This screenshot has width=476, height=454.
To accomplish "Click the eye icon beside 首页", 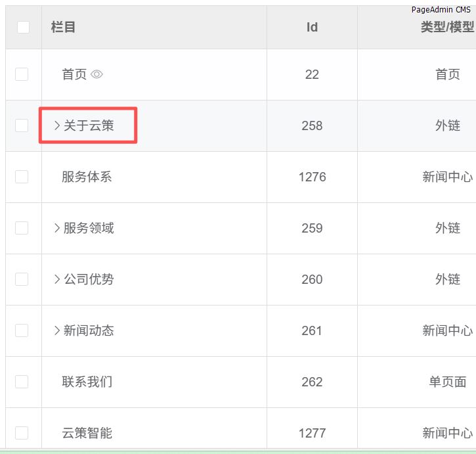I will pyautogui.click(x=97, y=75).
